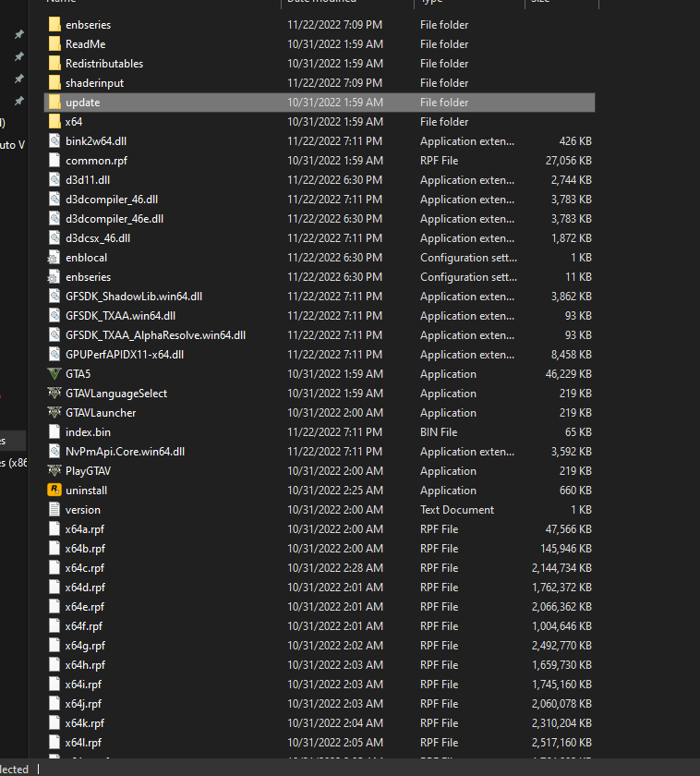Select the PlayGTAV application icon
700x776 pixels.
coord(54,471)
